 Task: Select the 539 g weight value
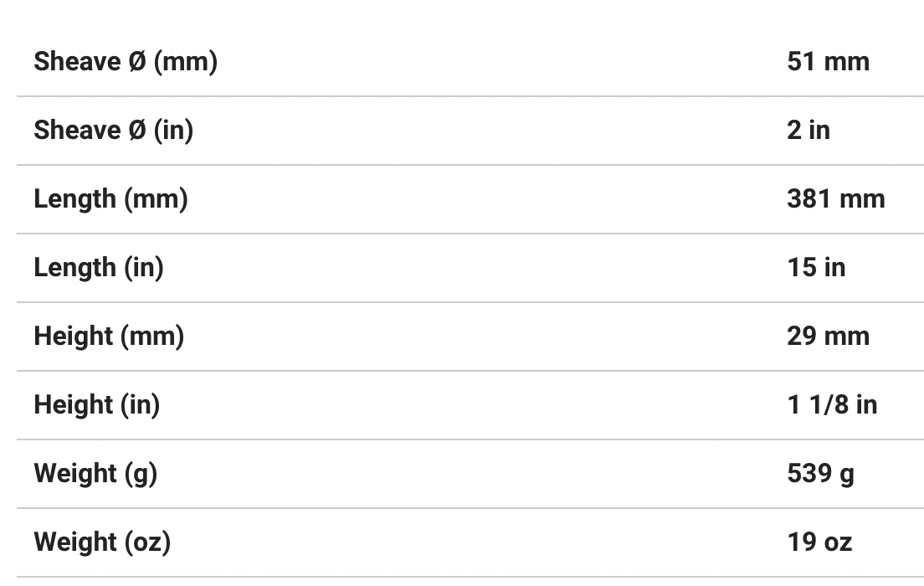[x=820, y=474]
